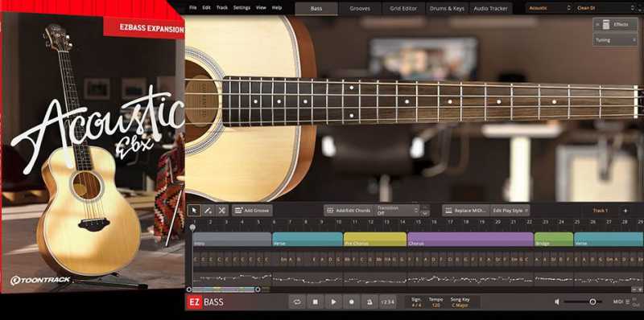
Task: Select the gray Intro song block
Action: pyautogui.click(x=232, y=240)
